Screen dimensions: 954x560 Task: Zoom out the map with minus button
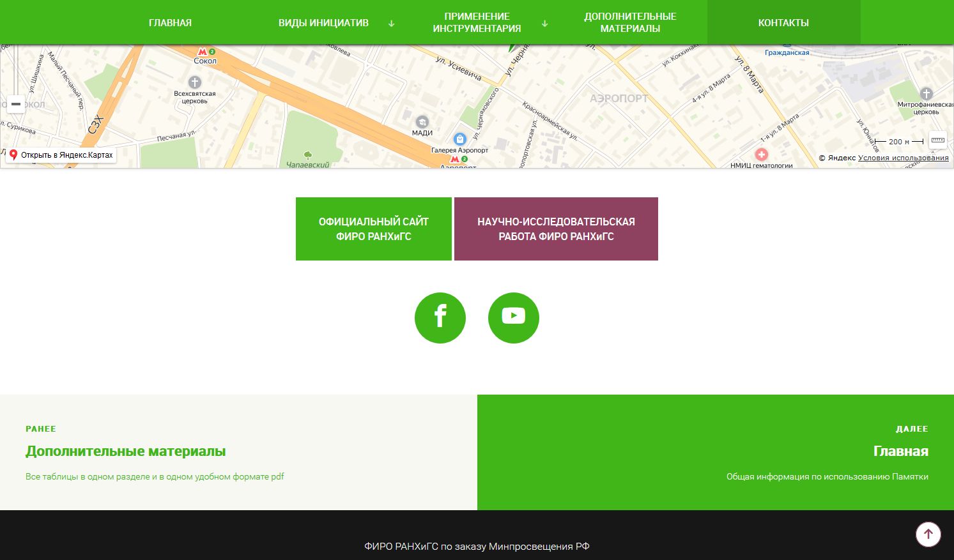point(16,104)
